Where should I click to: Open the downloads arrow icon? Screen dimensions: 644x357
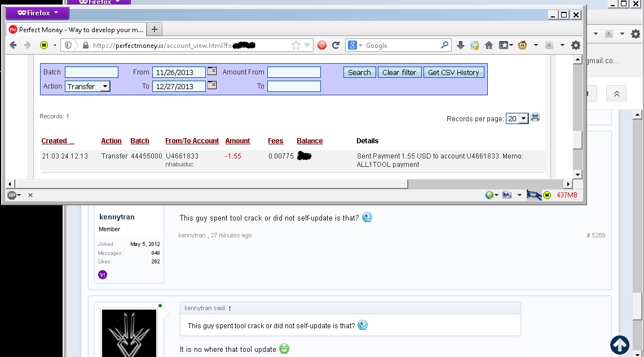pos(460,45)
